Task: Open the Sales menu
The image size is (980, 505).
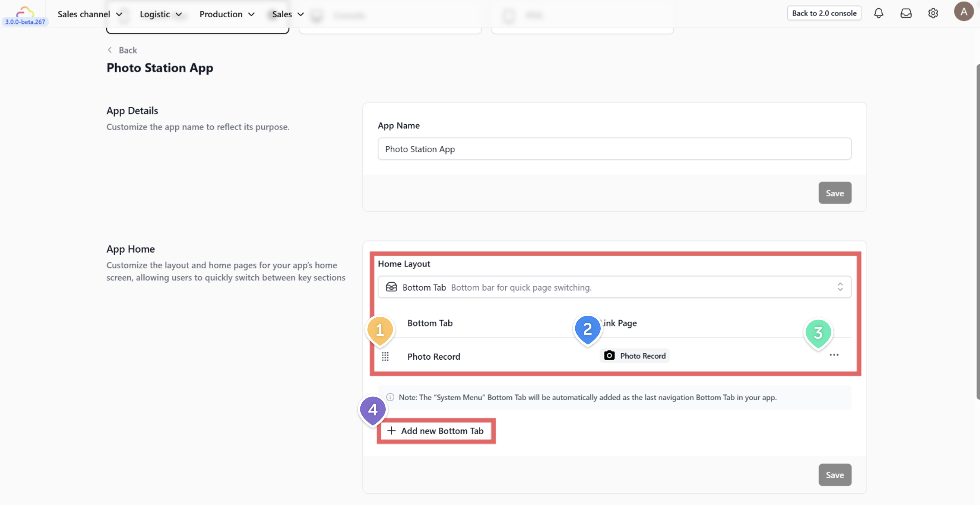Action: click(287, 14)
